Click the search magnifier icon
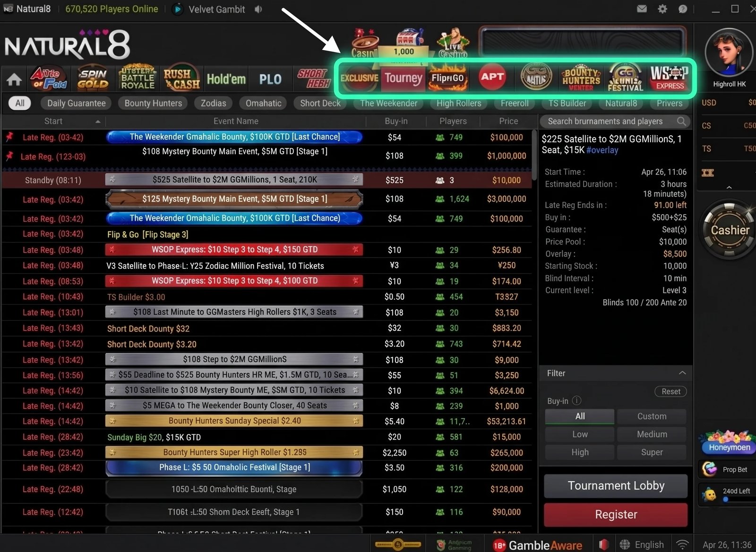The height and width of the screenshot is (552, 756). (x=681, y=121)
